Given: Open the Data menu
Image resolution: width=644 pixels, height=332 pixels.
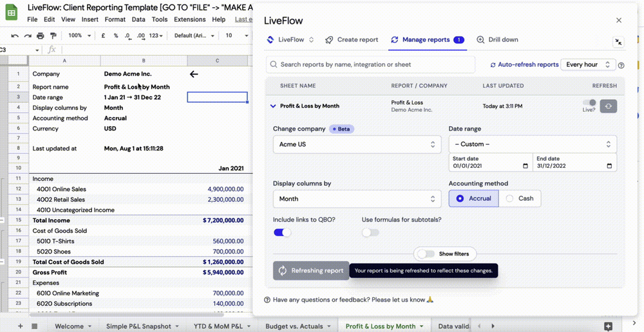Looking at the screenshot, I should click(138, 19).
